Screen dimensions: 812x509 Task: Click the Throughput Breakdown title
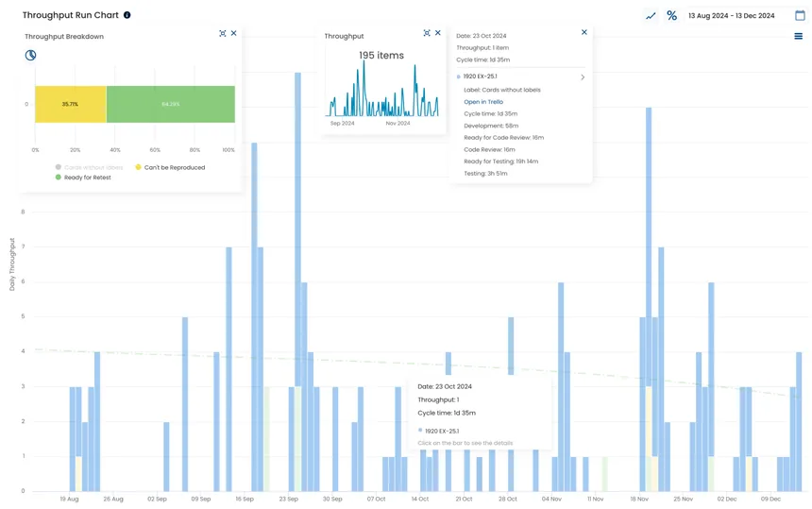pos(64,36)
